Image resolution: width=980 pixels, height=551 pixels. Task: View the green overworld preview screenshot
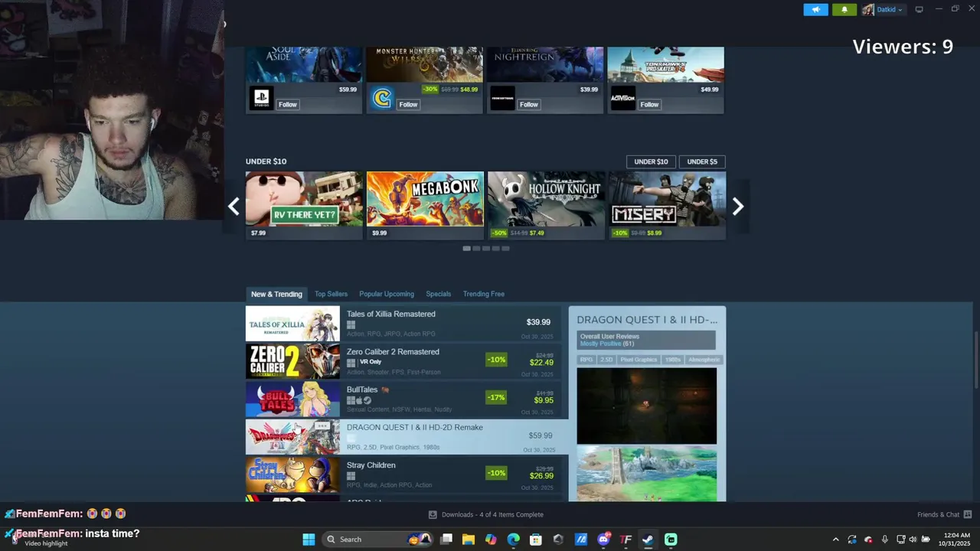(x=647, y=474)
